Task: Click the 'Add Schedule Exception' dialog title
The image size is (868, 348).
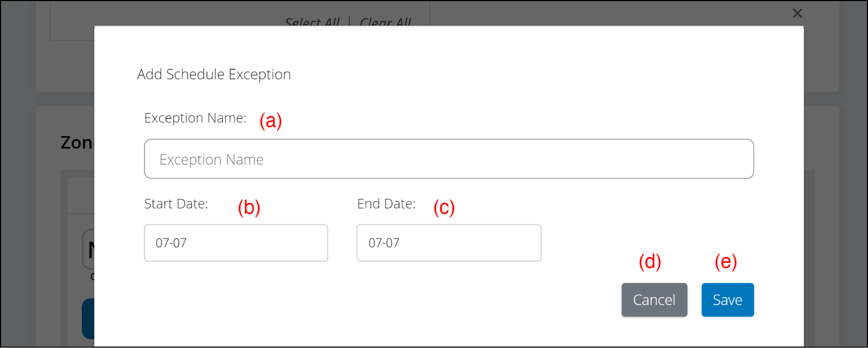Action: 214,74
